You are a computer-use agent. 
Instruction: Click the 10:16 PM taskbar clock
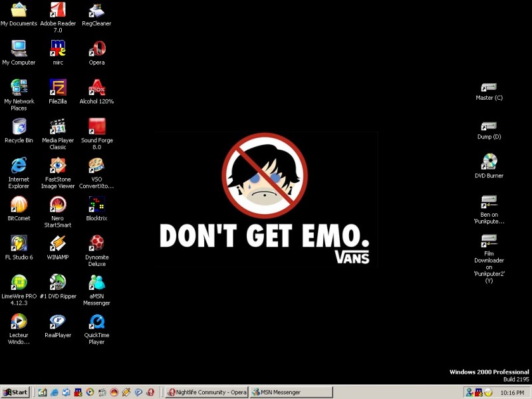(x=512, y=392)
